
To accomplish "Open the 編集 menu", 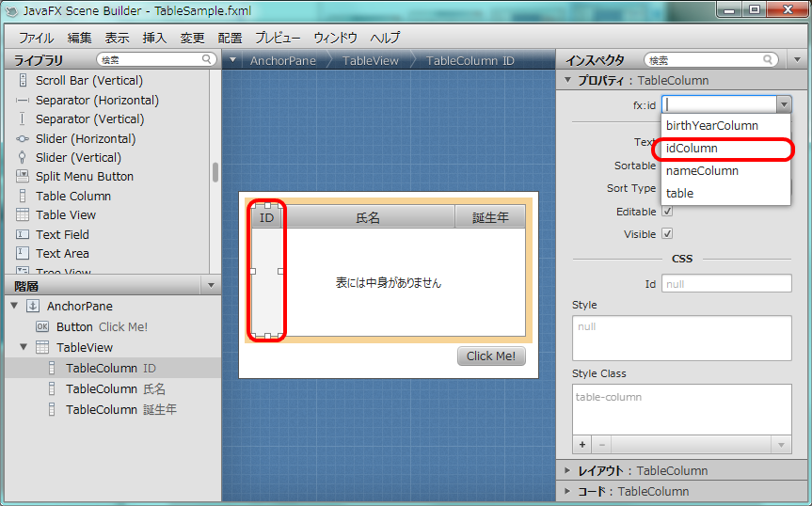I will point(79,38).
